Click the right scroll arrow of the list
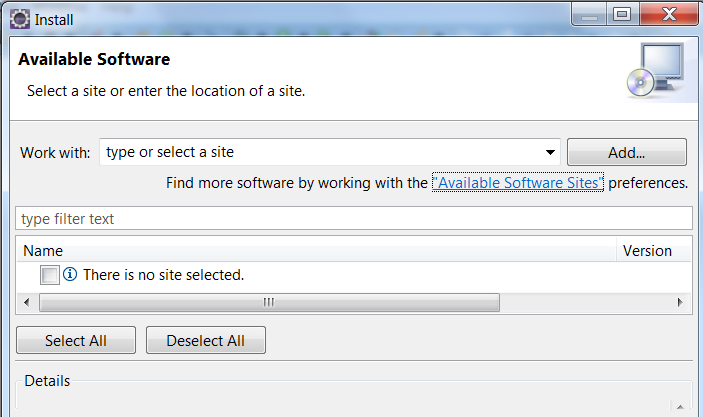 pos(680,302)
